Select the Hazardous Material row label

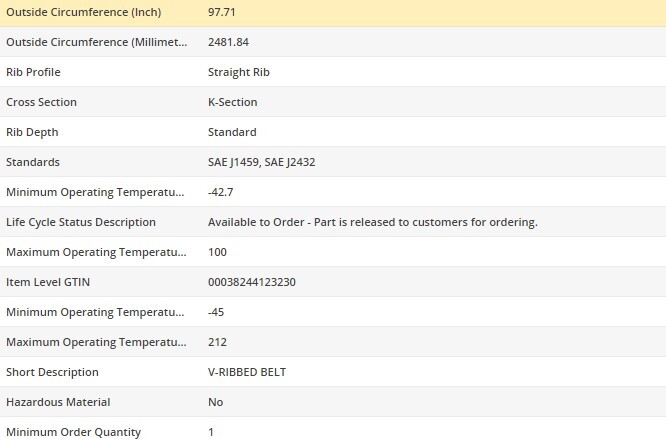tap(58, 402)
